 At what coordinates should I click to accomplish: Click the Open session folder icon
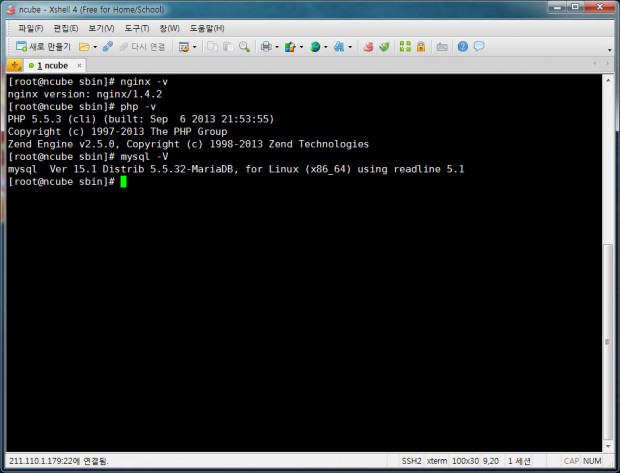84,47
